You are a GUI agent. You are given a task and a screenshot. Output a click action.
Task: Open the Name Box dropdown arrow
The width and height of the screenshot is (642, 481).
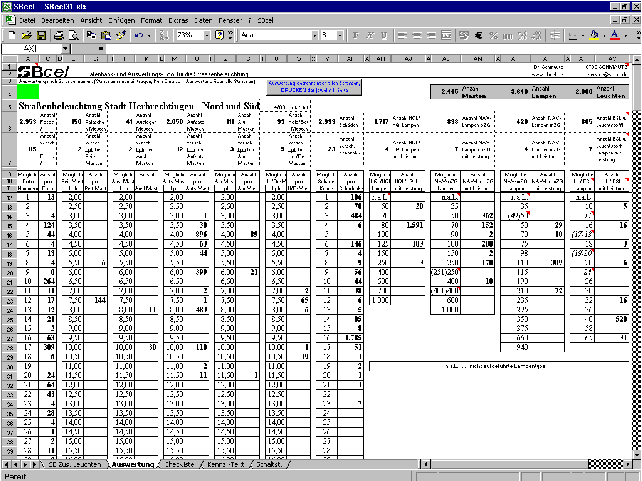(x=66, y=49)
